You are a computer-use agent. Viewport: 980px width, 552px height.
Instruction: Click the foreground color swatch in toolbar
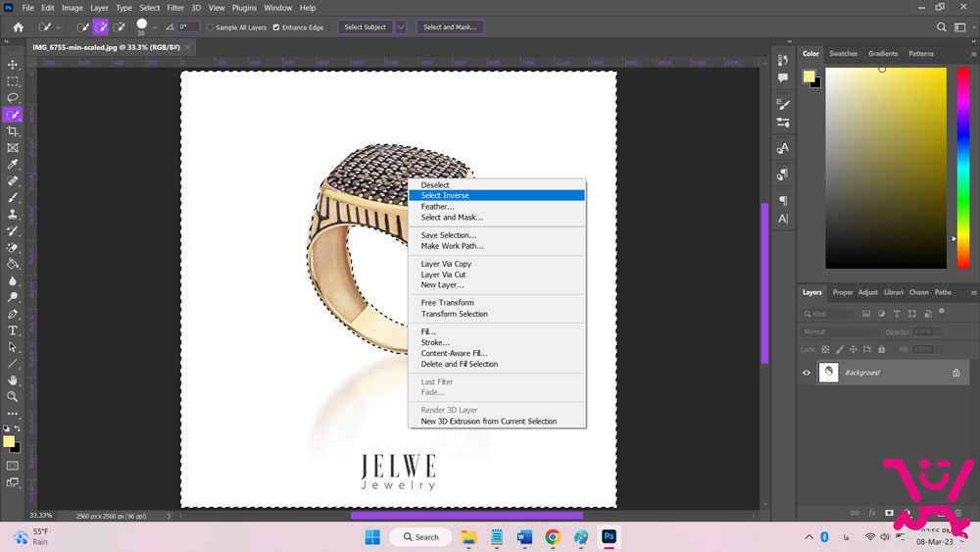[8, 441]
